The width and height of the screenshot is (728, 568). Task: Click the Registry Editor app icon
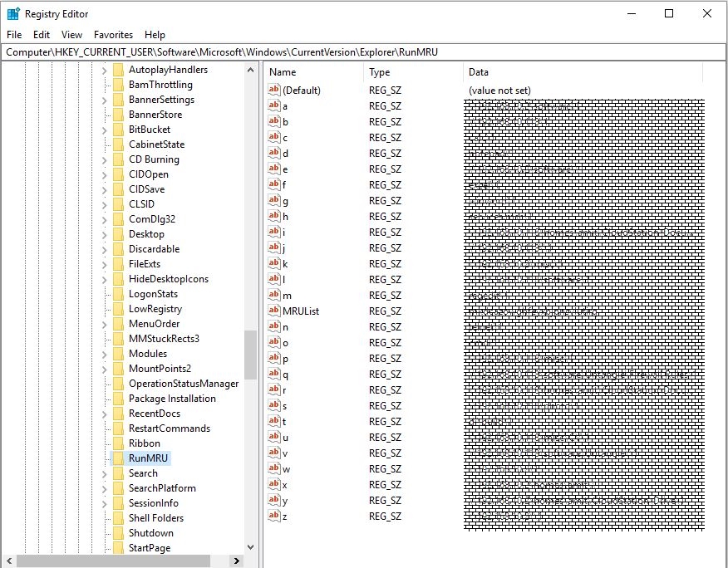(x=13, y=14)
